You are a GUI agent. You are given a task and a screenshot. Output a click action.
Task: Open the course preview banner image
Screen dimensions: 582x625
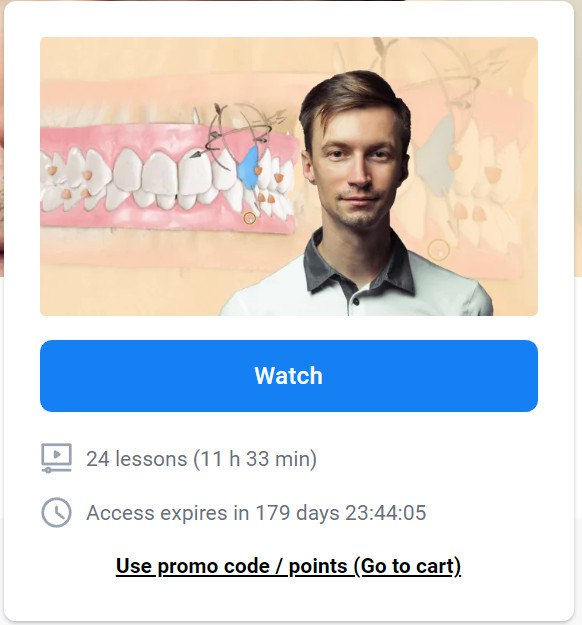click(289, 176)
